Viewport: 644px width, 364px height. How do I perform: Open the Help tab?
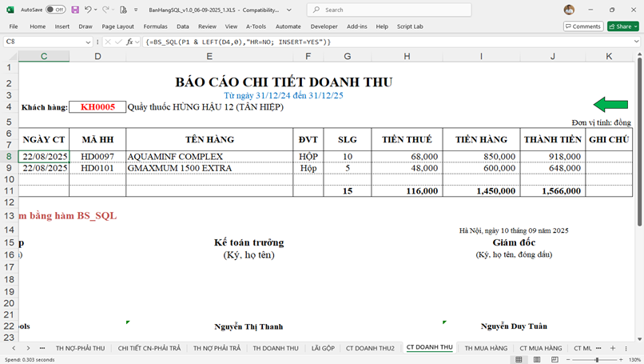point(382,26)
